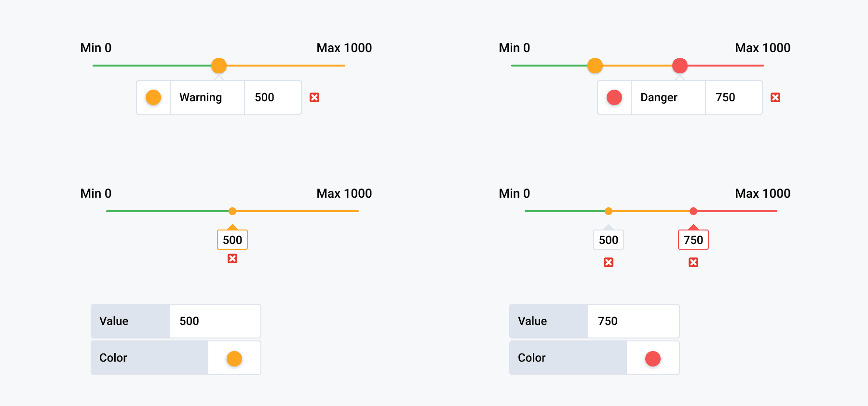Click the Danger name field
The height and width of the screenshot is (406, 868).
[x=668, y=97]
